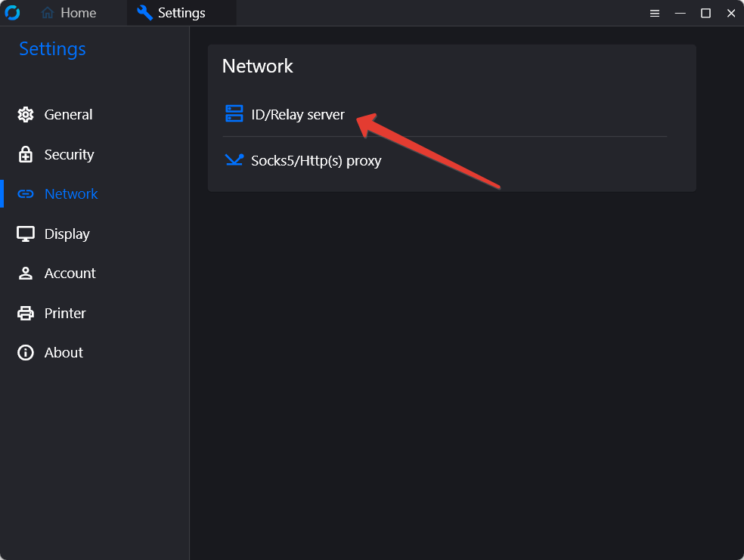Click the RustDesk logo icon
The height and width of the screenshot is (560, 744).
pos(12,13)
